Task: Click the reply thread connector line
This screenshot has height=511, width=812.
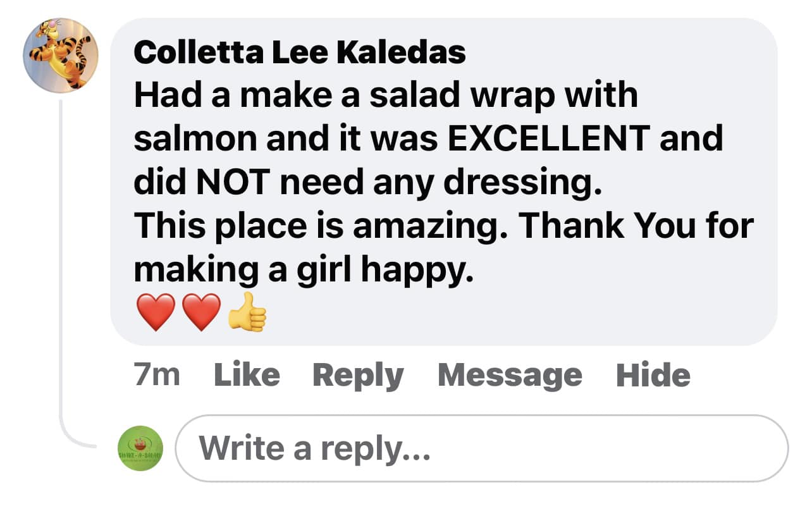Action: [61, 266]
